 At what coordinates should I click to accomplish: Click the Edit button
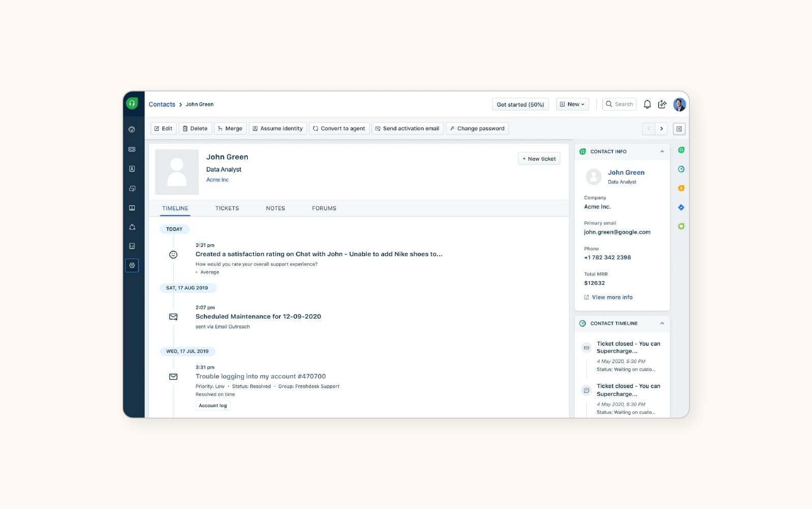coord(163,128)
